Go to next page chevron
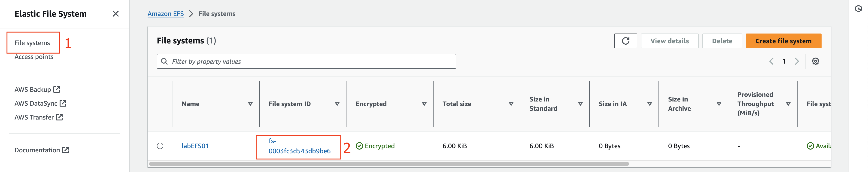The height and width of the screenshot is (172, 868). coord(797,61)
